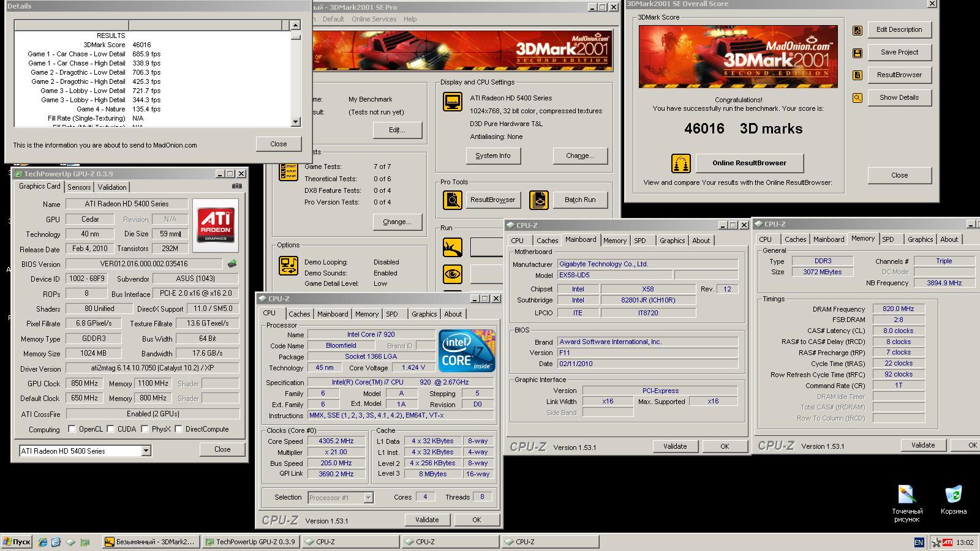Open the Точечный рисунок desktop icon
The width and height of the screenshot is (980, 551).
[x=907, y=503]
